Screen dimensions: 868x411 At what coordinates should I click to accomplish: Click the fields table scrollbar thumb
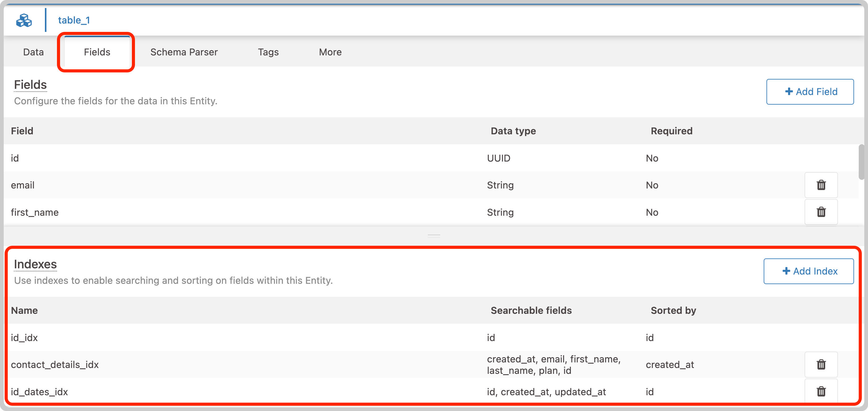[861, 162]
